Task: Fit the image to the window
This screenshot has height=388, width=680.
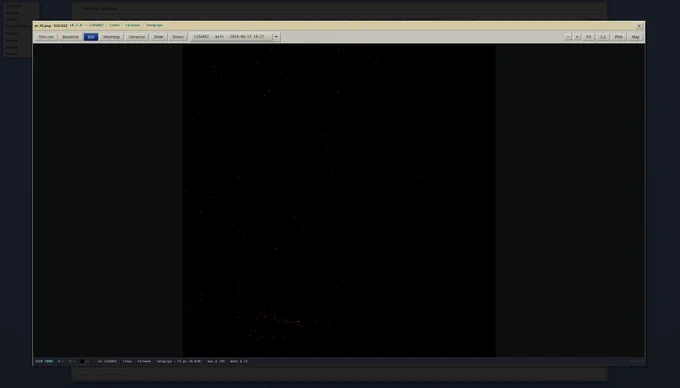Action: (x=588, y=37)
